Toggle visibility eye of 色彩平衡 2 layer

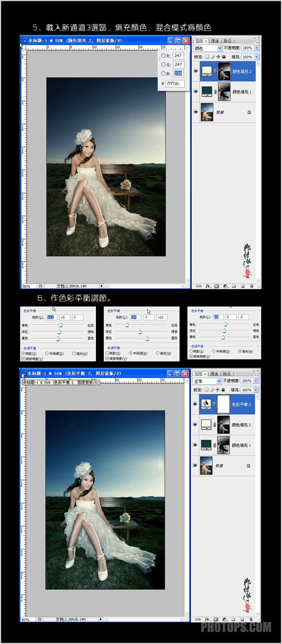coord(195,404)
